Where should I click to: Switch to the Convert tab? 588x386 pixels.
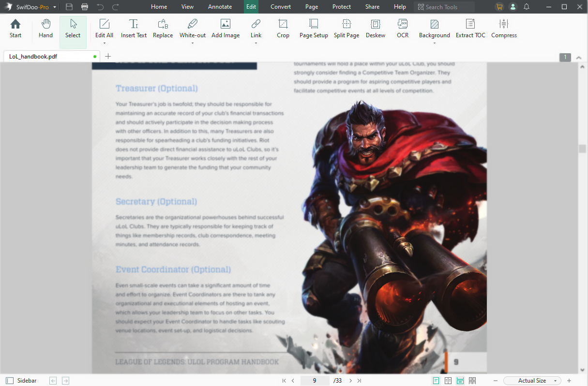pyautogui.click(x=281, y=7)
